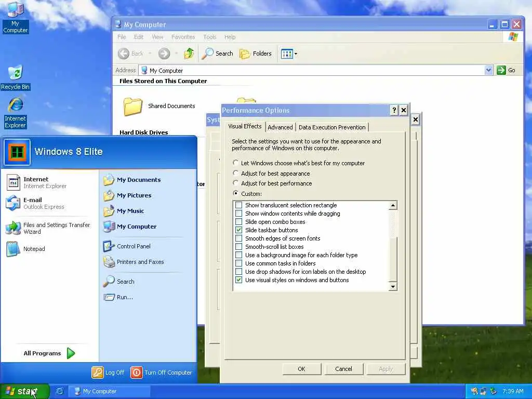Switch to the Advanced tab
The height and width of the screenshot is (399, 532).
click(x=280, y=127)
